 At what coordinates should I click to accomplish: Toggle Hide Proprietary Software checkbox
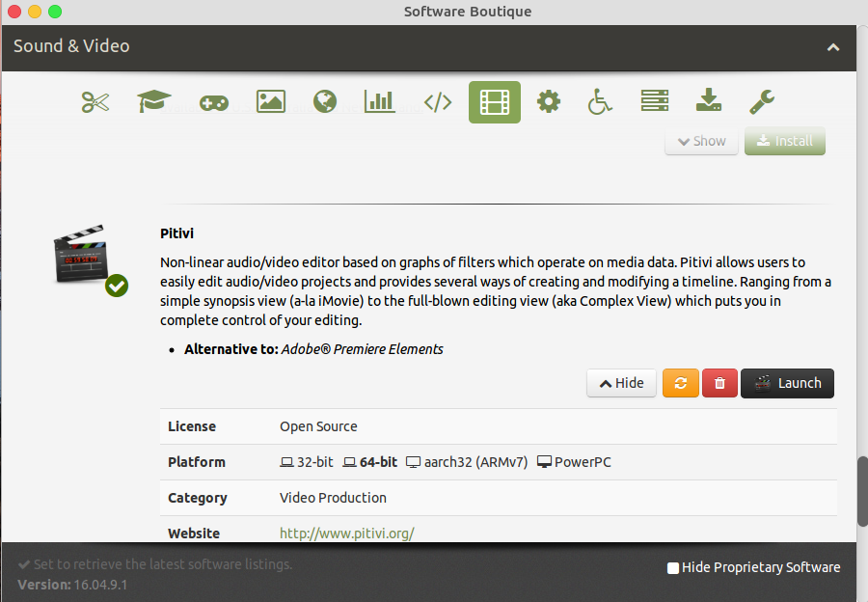click(x=673, y=567)
